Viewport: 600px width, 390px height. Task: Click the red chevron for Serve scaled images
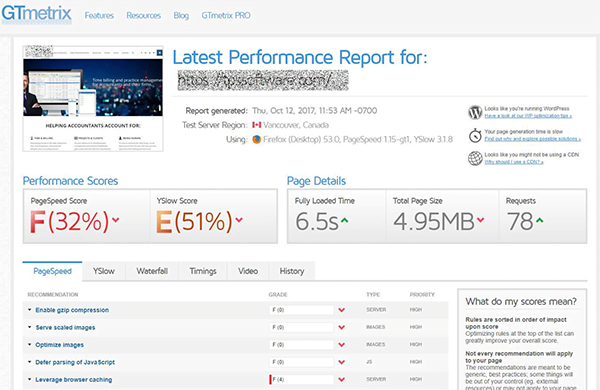(x=342, y=327)
